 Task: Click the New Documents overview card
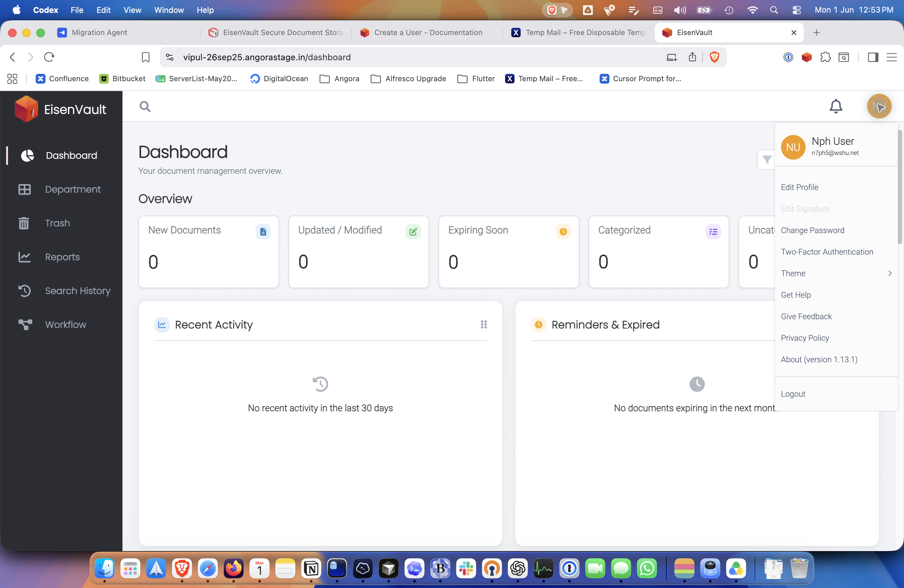208,252
